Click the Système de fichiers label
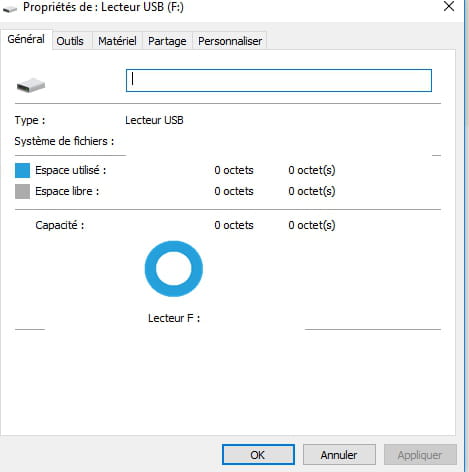469x472 pixels. pos(64,141)
